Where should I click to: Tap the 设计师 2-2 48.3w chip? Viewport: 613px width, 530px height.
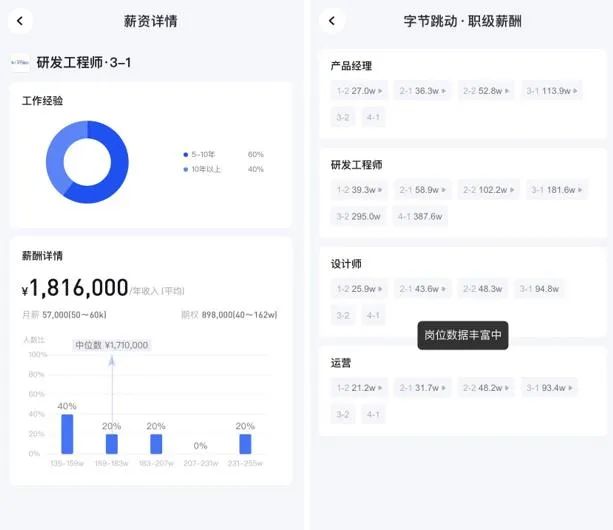click(x=484, y=289)
